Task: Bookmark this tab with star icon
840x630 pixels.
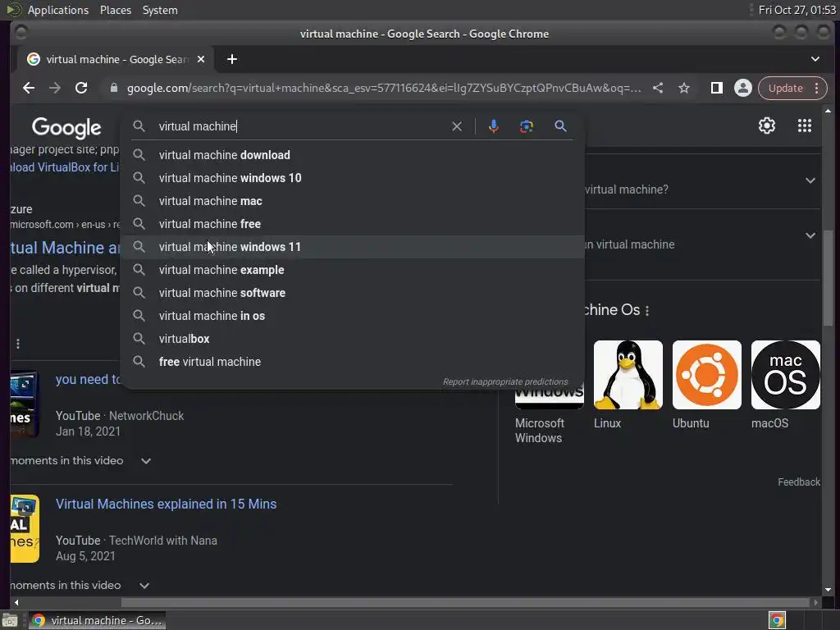Action: 684,88
